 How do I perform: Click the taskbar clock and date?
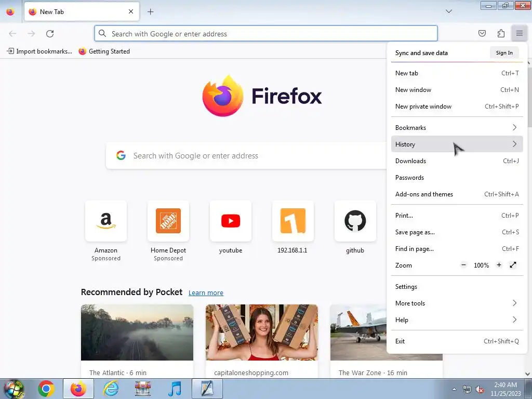(505, 389)
